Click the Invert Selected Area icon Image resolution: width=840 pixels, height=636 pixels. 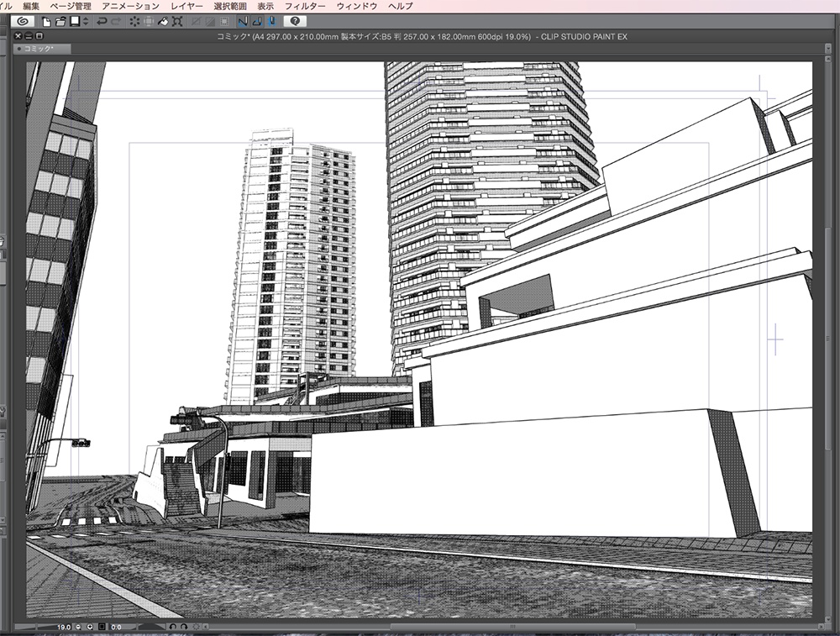coord(211,22)
